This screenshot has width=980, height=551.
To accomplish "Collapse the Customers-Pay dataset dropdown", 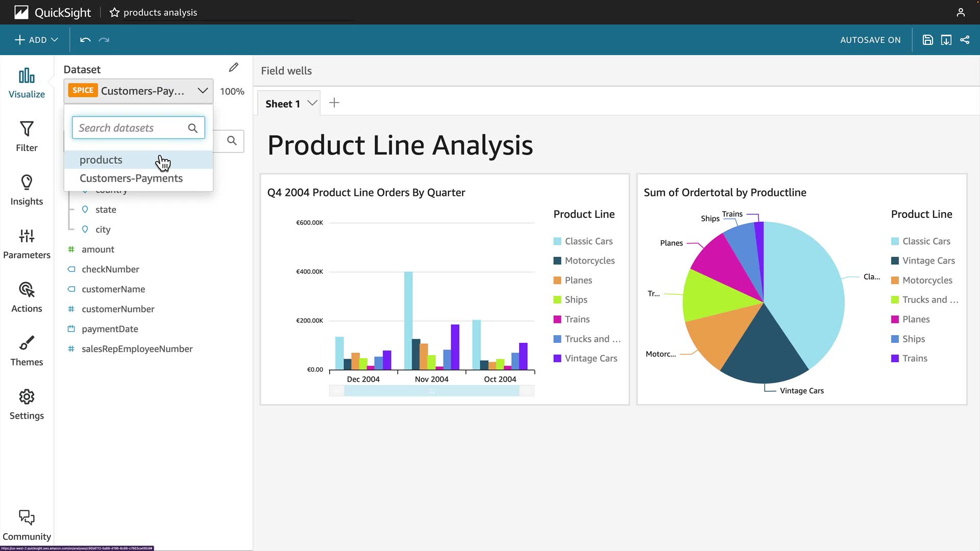I will click(203, 91).
